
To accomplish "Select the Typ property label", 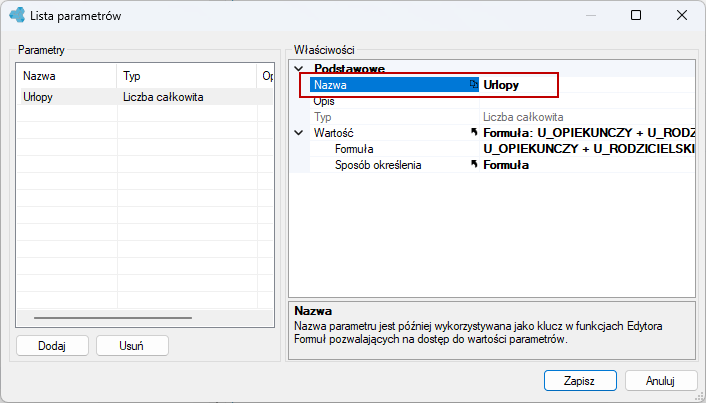I will pyautogui.click(x=323, y=117).
